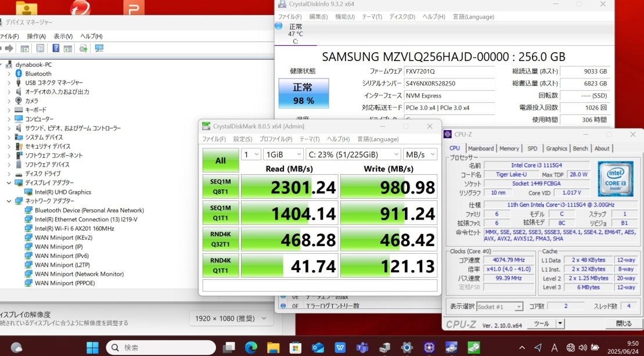Click 正常 98 % health status box

(x=304, y=93)
